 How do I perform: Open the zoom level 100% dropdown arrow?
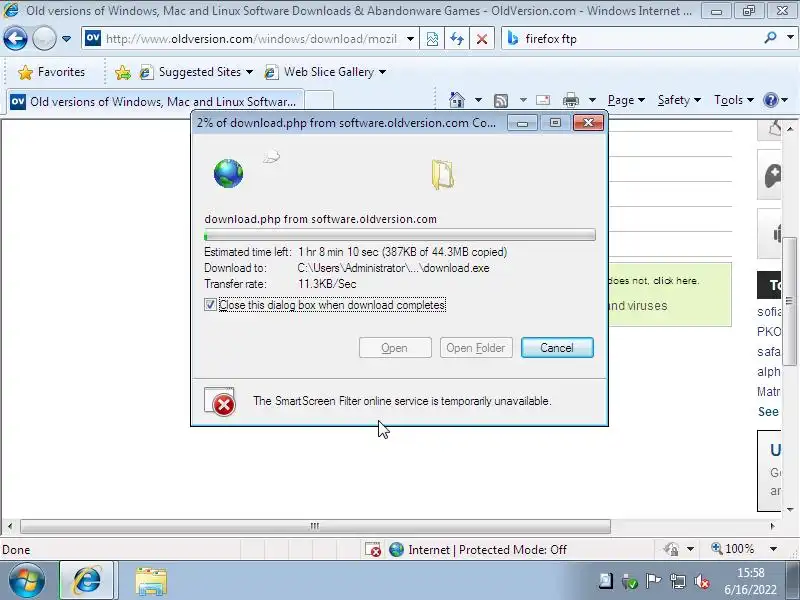pyautogui.click(x=773, y=549)
